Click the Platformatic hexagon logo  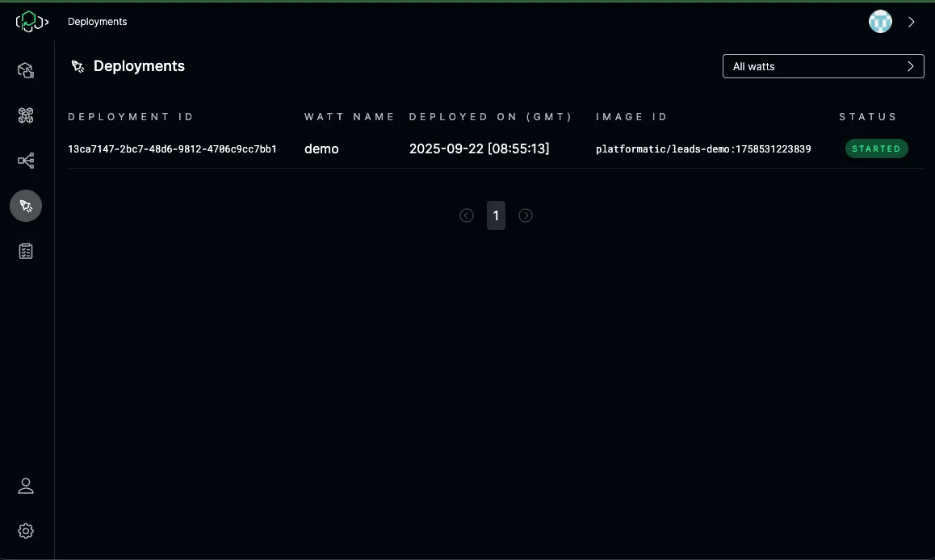tap(32, 22)
